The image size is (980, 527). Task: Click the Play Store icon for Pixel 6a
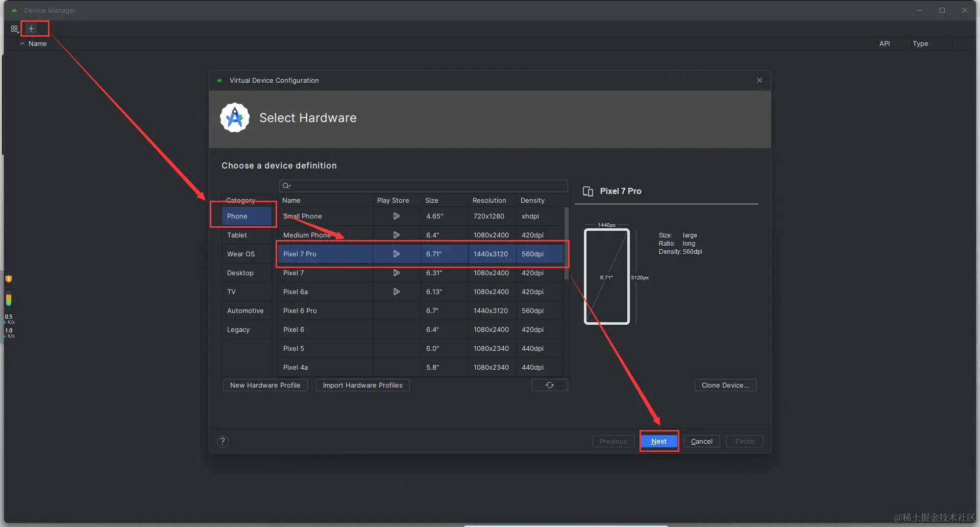[396, 292]
